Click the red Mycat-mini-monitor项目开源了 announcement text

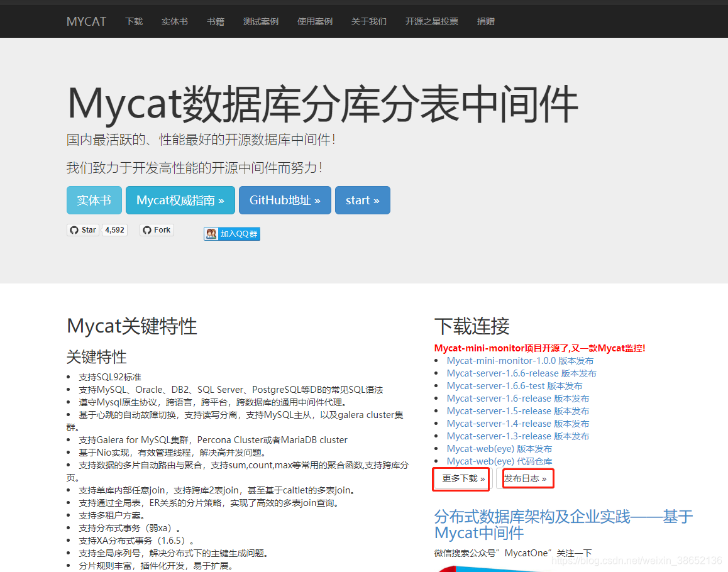pyautogui.click(x=539, y=348)
